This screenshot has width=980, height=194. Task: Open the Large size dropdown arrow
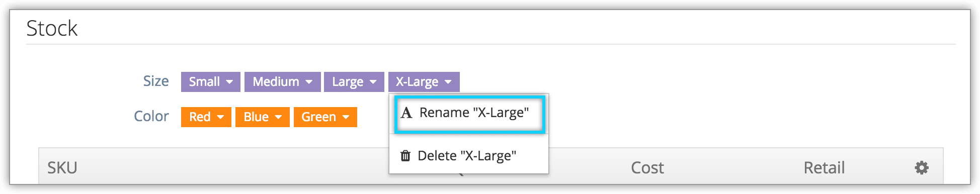point(373,82)
